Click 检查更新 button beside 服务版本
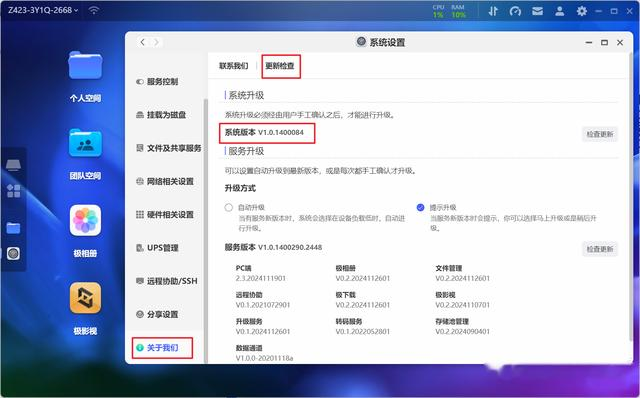 coord(600,249)
